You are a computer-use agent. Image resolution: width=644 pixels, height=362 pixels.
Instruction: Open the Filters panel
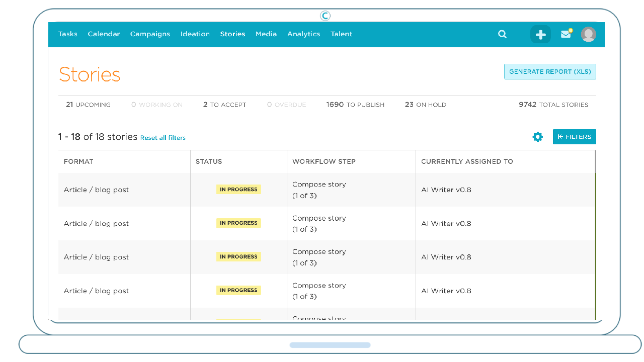tap(574, 137)
